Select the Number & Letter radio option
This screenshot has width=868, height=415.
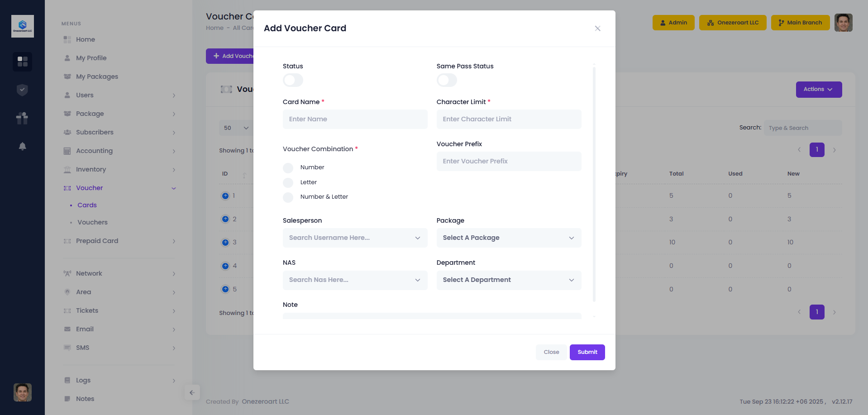point(288,197)
